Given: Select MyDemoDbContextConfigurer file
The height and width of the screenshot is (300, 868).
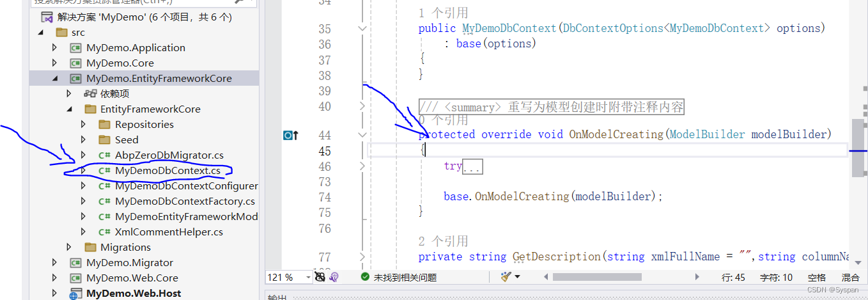Looking at the screenshot, I should click(187, 186).
